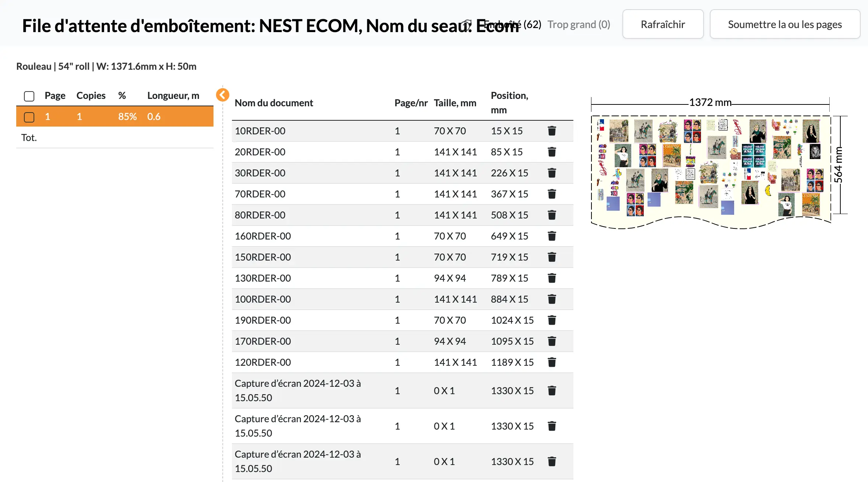Trash the 130RDER-00 entry
868x482 pixels.
click(552, 278)
